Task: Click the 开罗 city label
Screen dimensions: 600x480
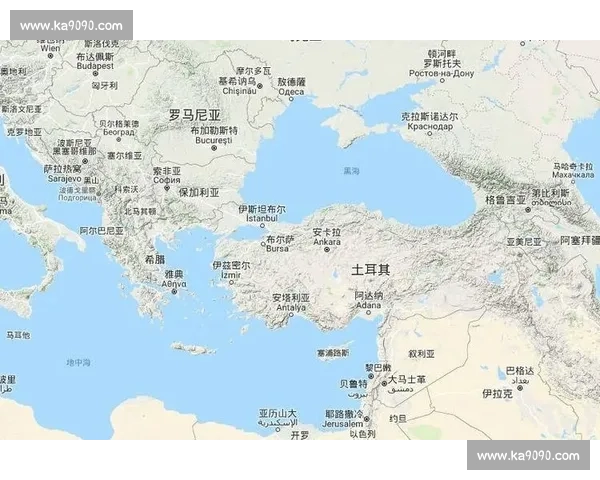Action: click(x=300, y=435)
